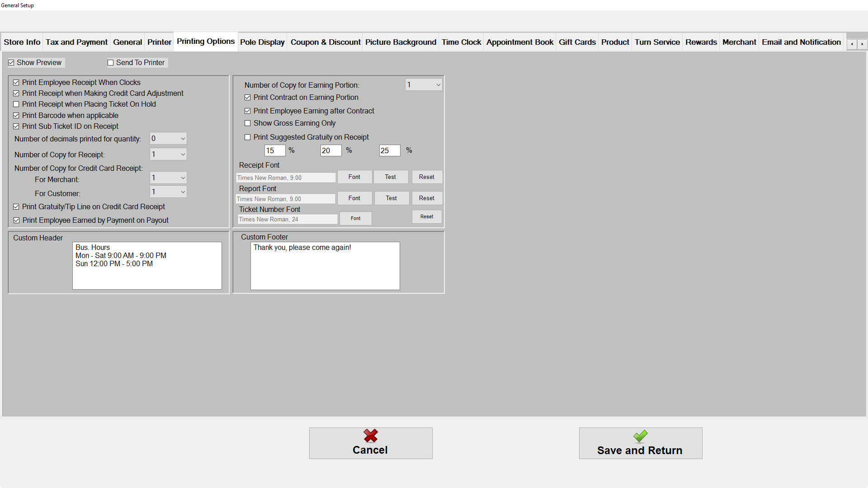This screenshot has width=868, height=488.
Task: Expand Number of Copy for Receipt dropdown
Action: pos(168,155)
